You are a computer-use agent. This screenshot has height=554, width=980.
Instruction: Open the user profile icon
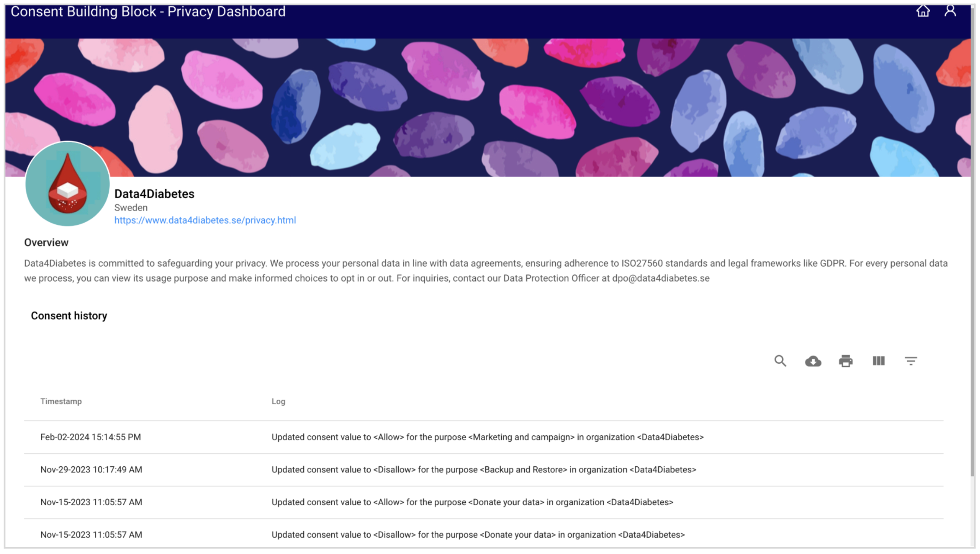950,11
